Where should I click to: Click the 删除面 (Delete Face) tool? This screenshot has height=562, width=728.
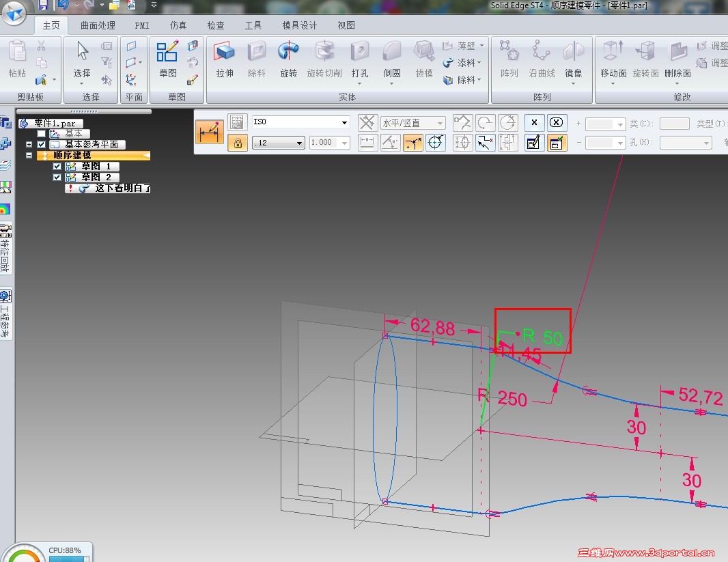[678, 59]
